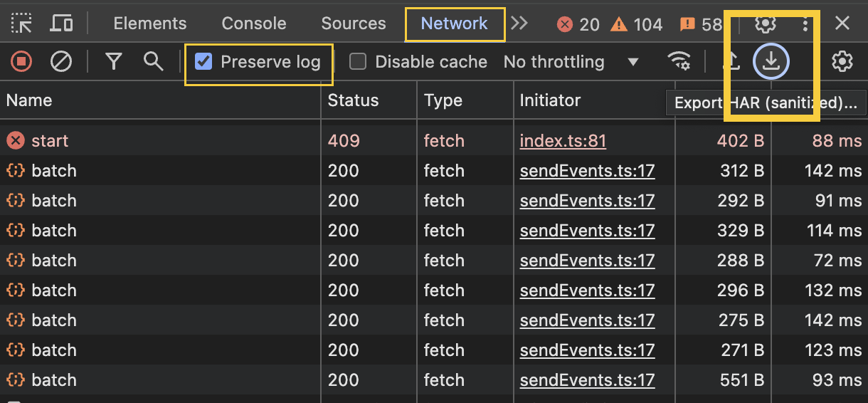
Task: Open Network panel settings gear
Action: [842, 62]
